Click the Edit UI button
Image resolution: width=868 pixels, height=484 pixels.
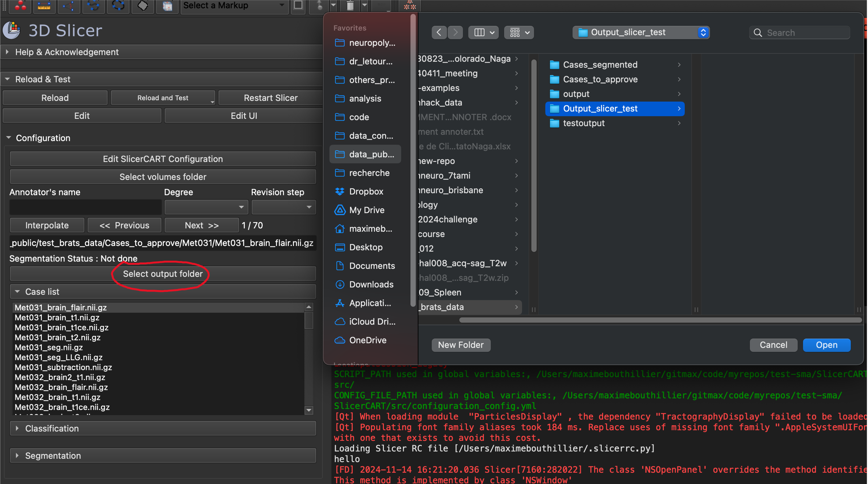[243, 116]
